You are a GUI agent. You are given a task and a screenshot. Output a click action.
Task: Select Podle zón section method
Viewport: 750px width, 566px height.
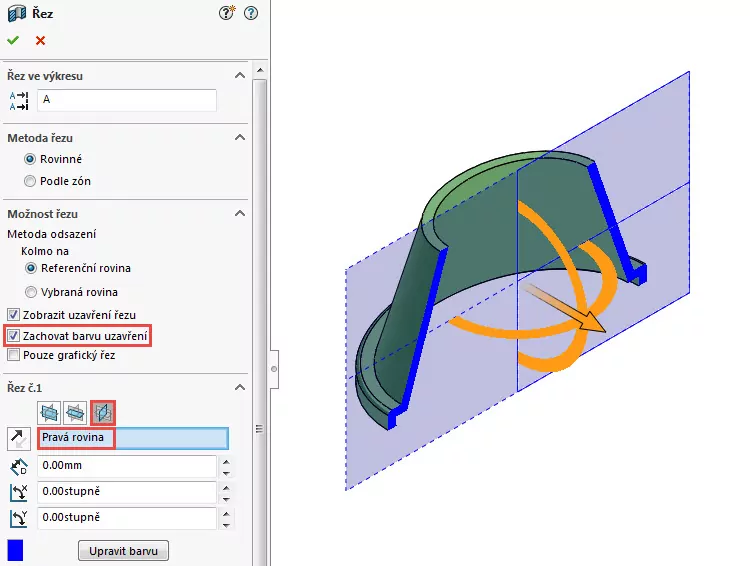30,181
